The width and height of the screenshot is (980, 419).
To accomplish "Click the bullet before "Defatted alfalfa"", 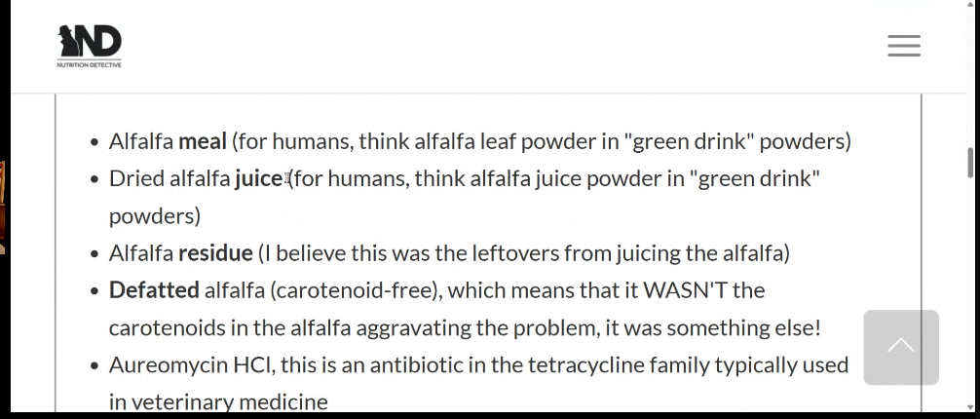I will tap(94, 290).
